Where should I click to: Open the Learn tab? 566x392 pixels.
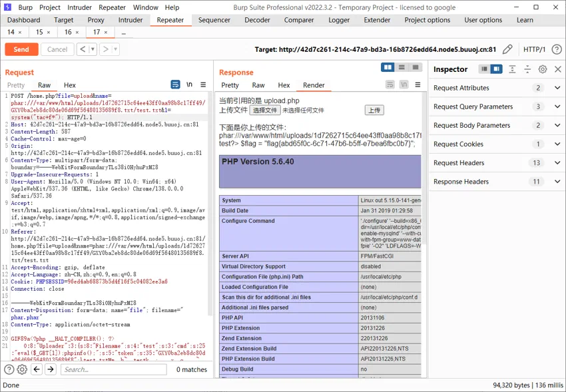click(525, 20)
